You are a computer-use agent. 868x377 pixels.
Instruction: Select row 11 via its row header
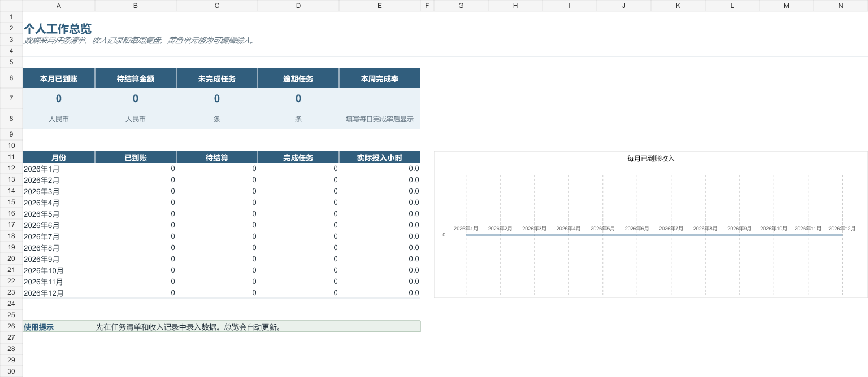click(x=11, y=157)
